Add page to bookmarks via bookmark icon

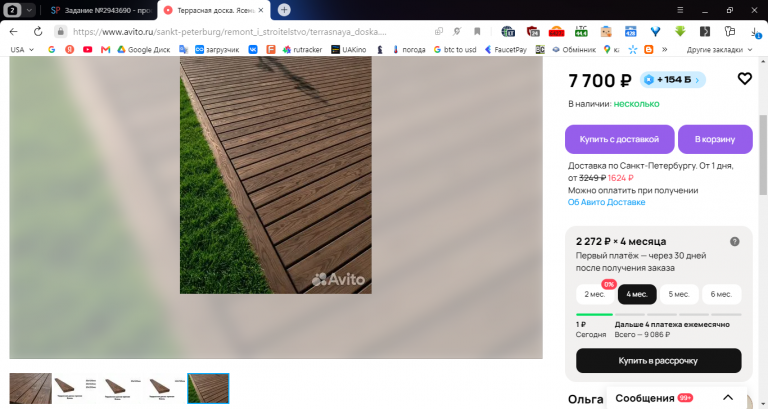point(477,31)
